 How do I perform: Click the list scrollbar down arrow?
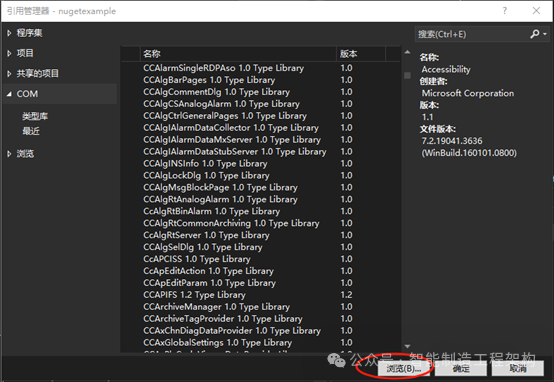[407, 346]
